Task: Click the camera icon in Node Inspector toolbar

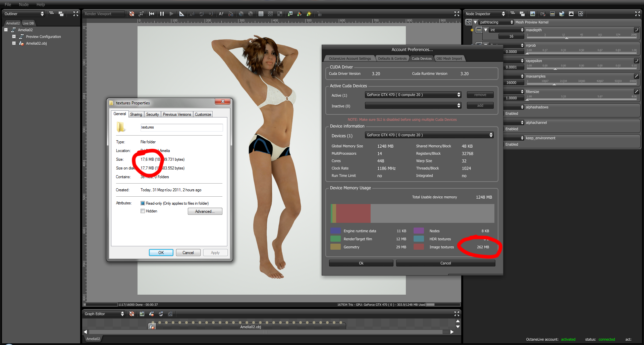Action: click(543, 14)
